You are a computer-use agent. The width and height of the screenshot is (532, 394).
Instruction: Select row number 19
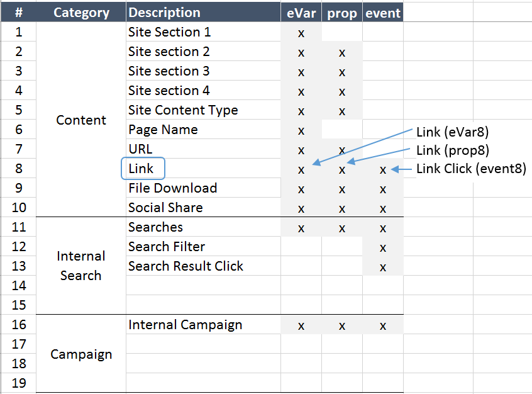pos(19,383)
